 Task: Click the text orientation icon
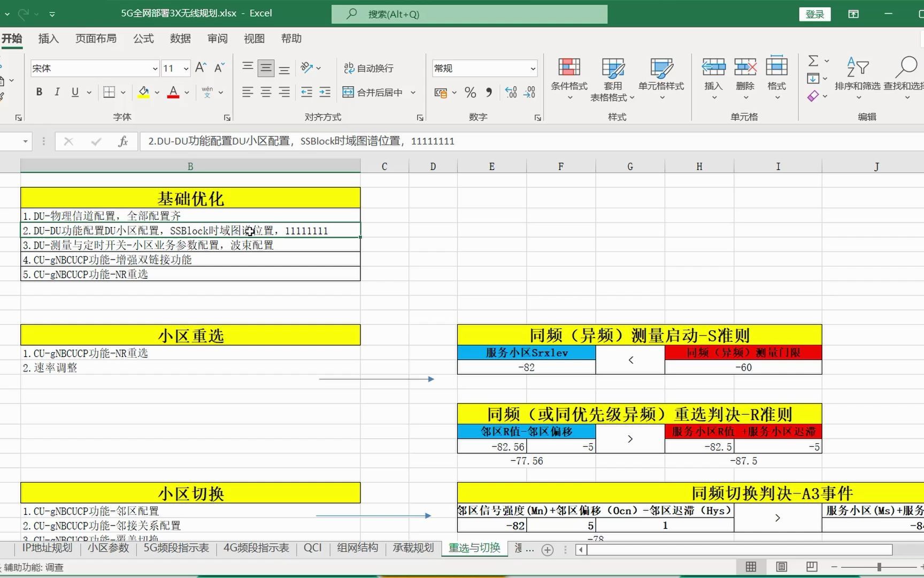(307, 67)
